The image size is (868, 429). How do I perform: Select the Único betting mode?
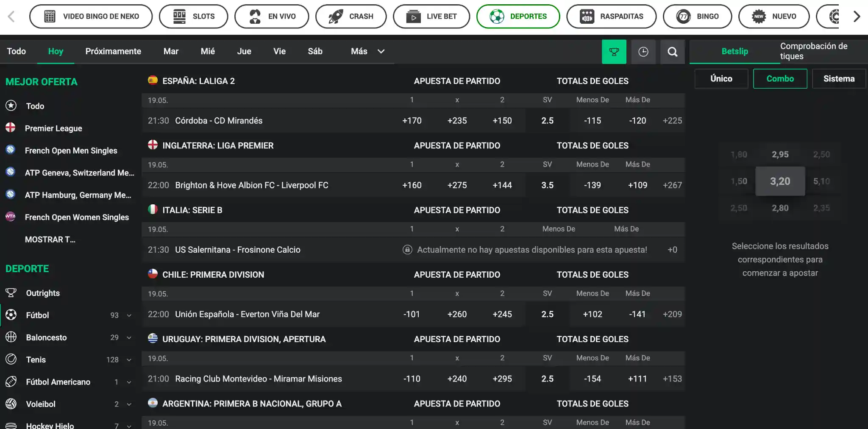[x=721, y=78]
